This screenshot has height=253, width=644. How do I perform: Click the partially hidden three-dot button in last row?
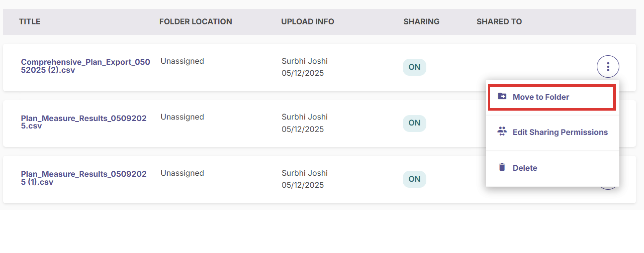[x=608, y=188]
